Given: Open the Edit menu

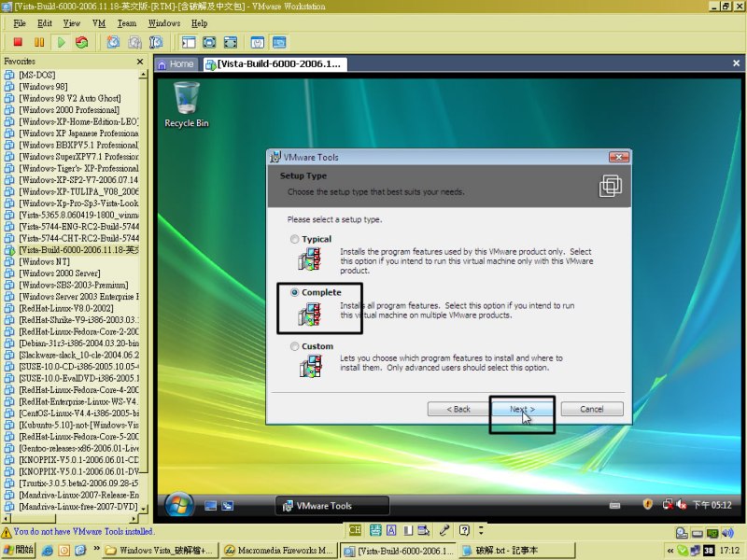Looking at the screenshot, I should [44, 23].
